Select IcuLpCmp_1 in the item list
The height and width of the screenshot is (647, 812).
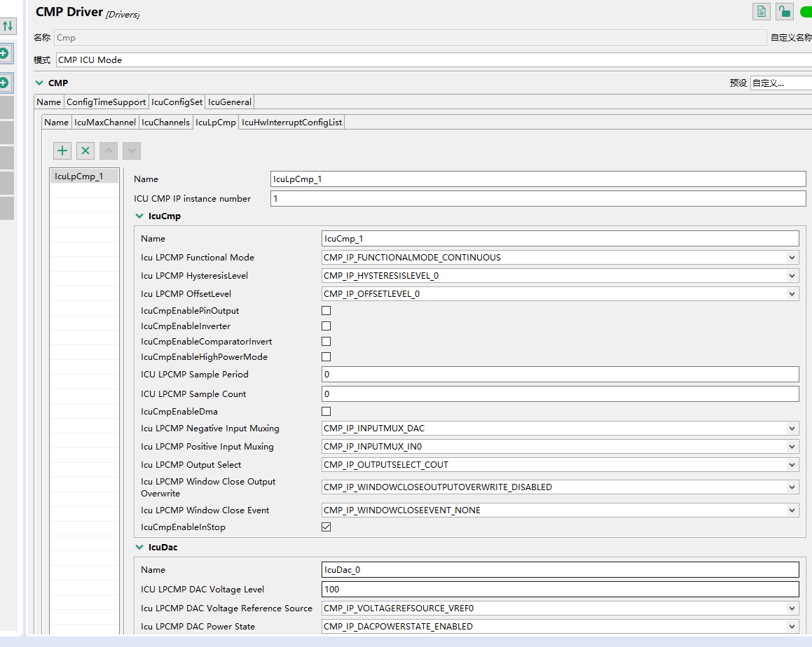[79, 176]
